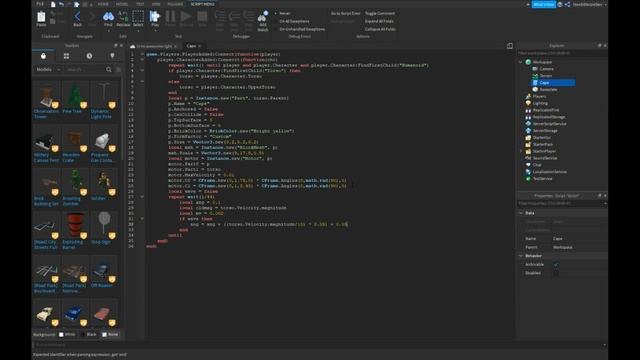Viewport: 640px width, 360px height.
Task: Click the Paste clipboard icon
Action: (41, 18)
